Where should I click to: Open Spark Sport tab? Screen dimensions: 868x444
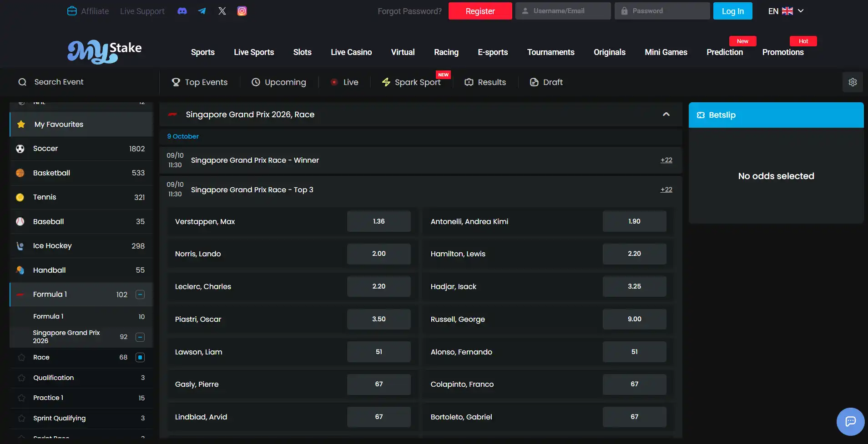pyautogui.click(x=411, y=82)
